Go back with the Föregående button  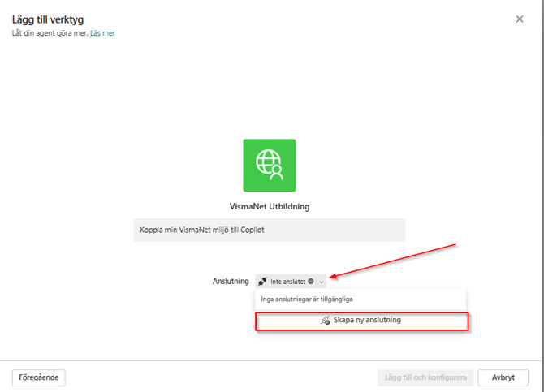pyautogui.click(x=38, y=377)
